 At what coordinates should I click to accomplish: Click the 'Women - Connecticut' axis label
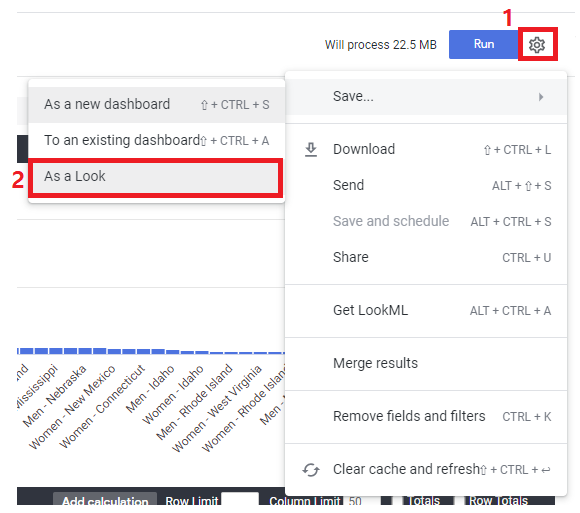point(102,406)
